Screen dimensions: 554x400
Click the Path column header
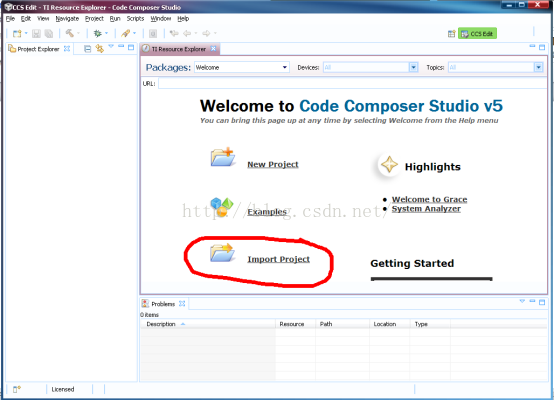(342, 324)
